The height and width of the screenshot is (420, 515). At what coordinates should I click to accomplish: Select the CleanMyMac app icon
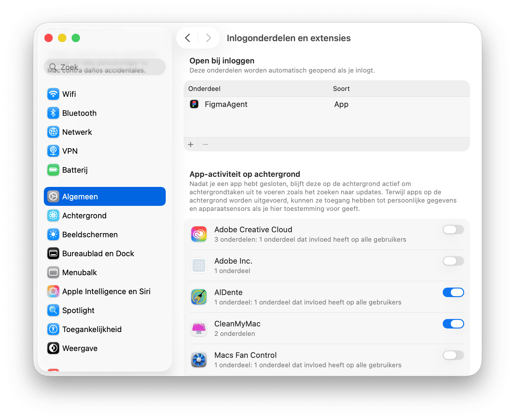click(199, 328)
